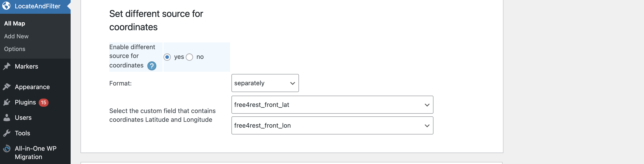Open the All-in-One WP Migration menu label
Viewport: 644px width, 164px height.
click(x=36, y=152)
